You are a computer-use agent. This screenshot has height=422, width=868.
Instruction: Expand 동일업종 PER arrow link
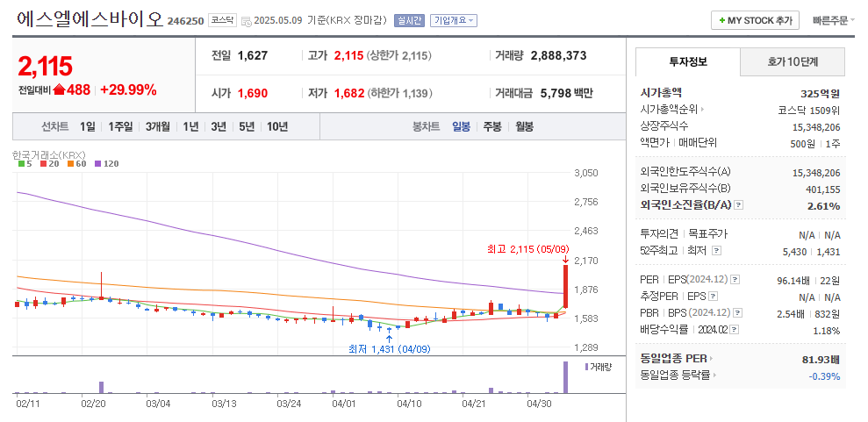point(711,359)
